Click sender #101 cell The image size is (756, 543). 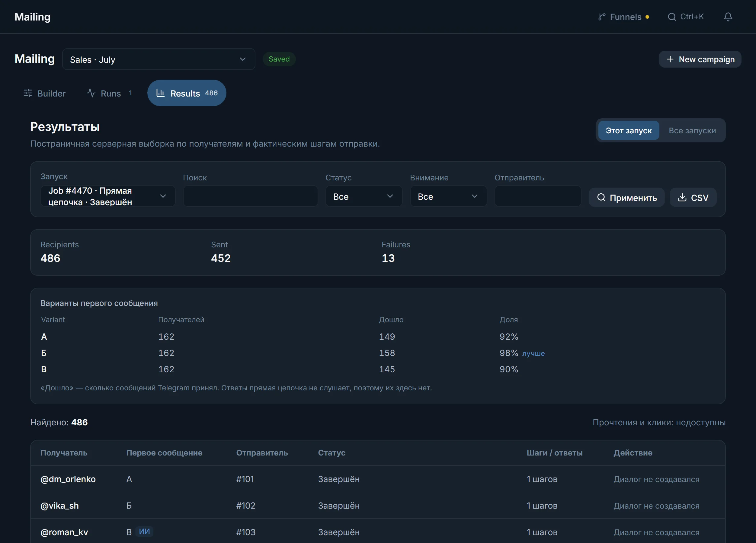(x=245, y=479)
